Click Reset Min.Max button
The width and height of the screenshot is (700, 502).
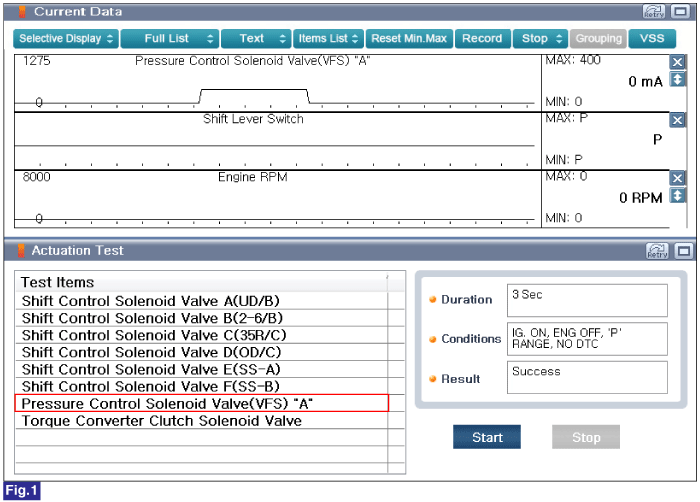coord(409,39)
